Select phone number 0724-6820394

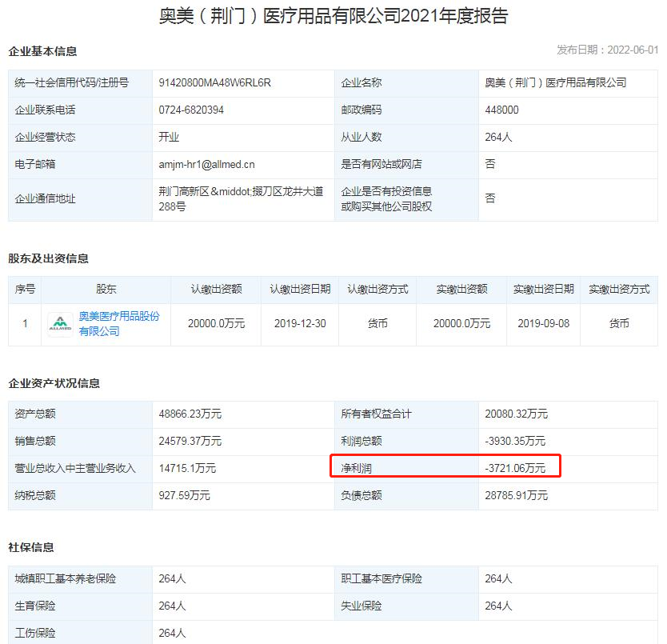coord(191,110)
